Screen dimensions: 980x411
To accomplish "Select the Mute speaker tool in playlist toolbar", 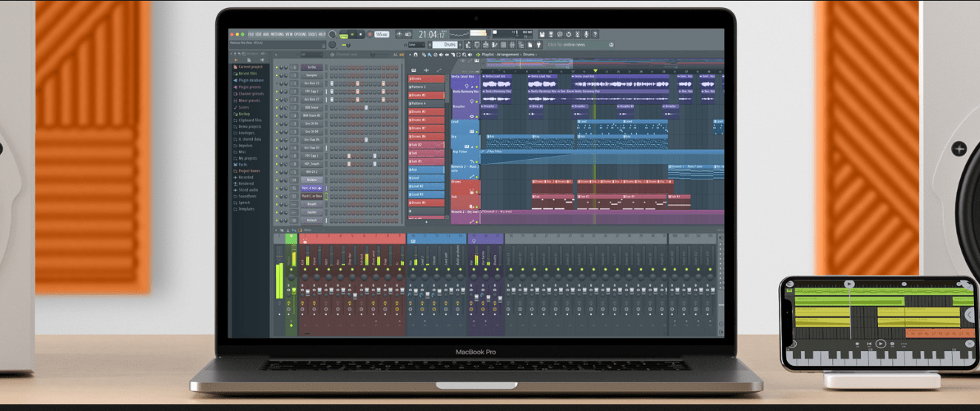I will click(x=441, y=55).
